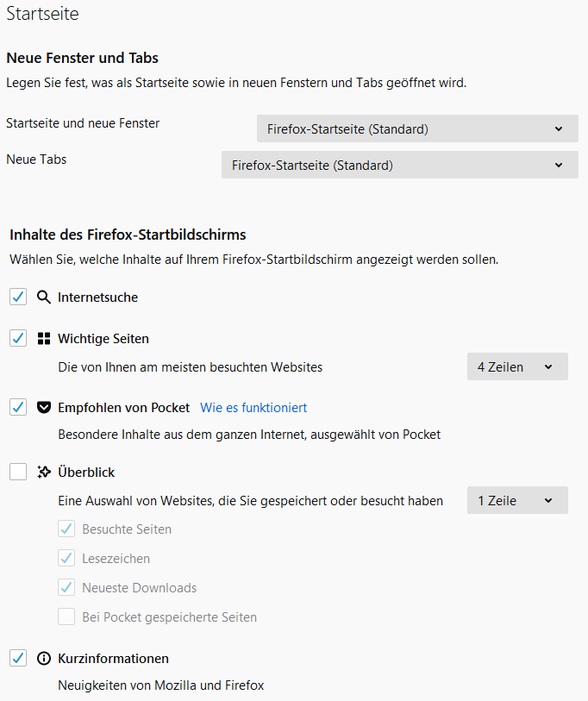Click the Überblick sparkle icon
Screen dimensions: 588x701
click(x=44, y=473)
